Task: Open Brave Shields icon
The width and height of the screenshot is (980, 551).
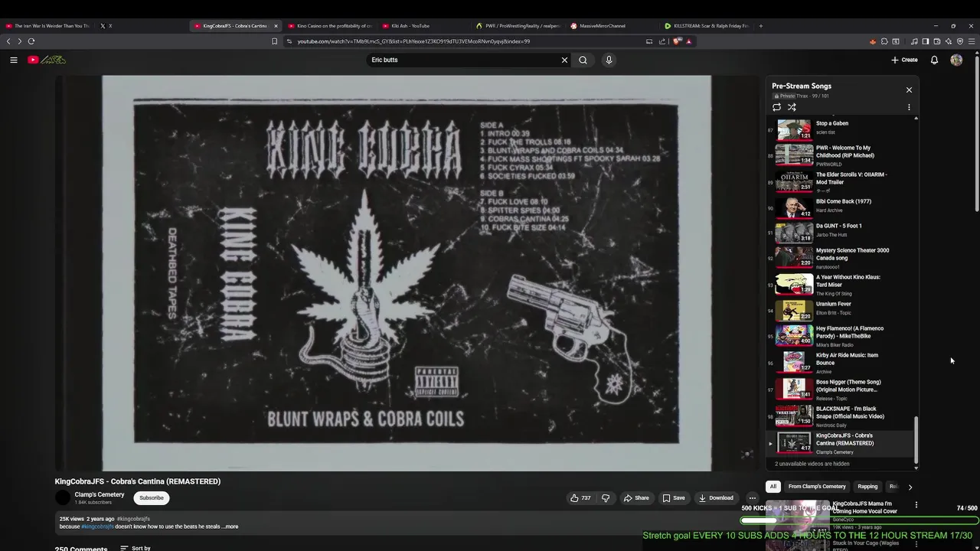Action: pyautogui.click(x=677, y=41)
